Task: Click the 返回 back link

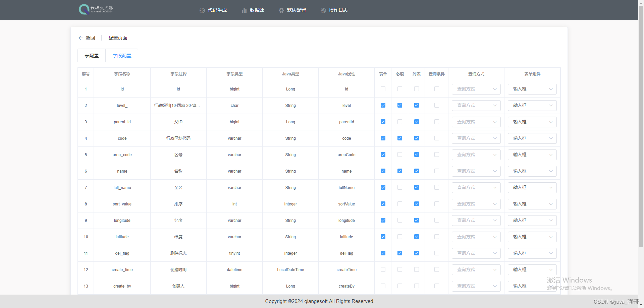Action: point(87,38)
